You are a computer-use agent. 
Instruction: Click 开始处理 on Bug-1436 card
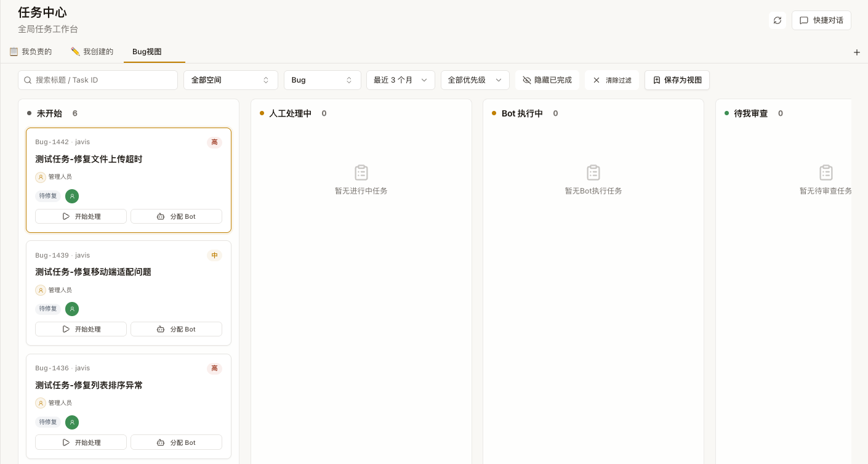81,442
